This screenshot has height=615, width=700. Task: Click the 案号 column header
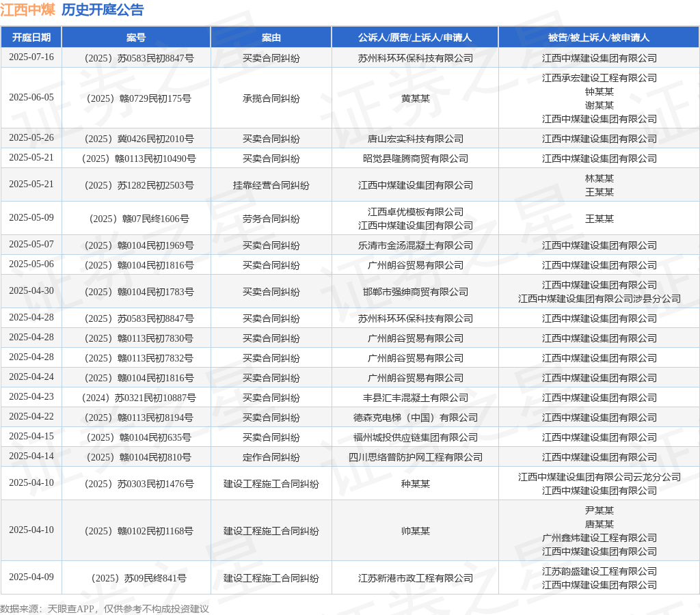coord(136,38)
